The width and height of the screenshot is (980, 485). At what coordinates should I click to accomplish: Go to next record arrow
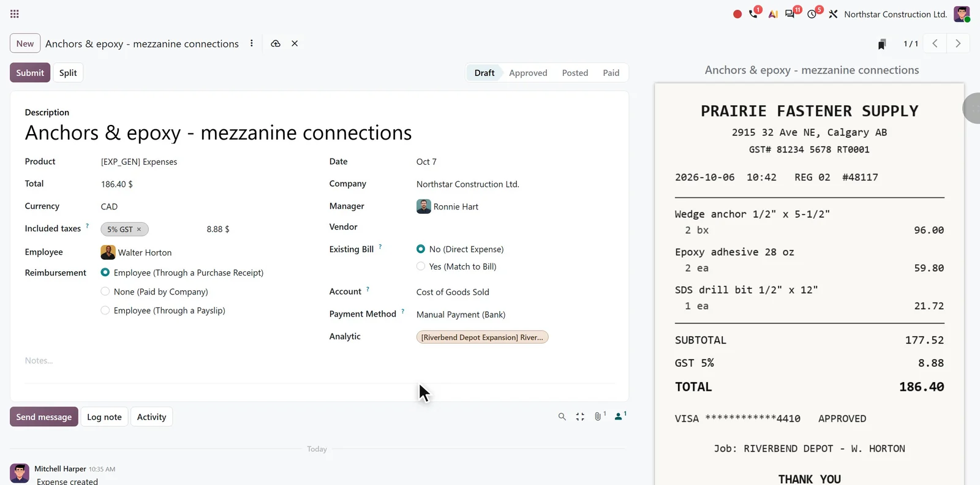[958, 43]
